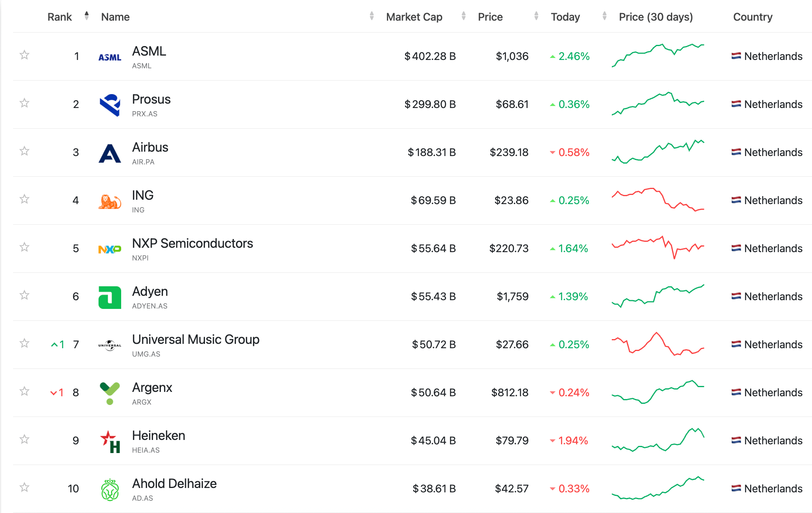This screenshot has width=812, height=513.
Task: Toggle favorite star for ING row
Action: [25, 199]
